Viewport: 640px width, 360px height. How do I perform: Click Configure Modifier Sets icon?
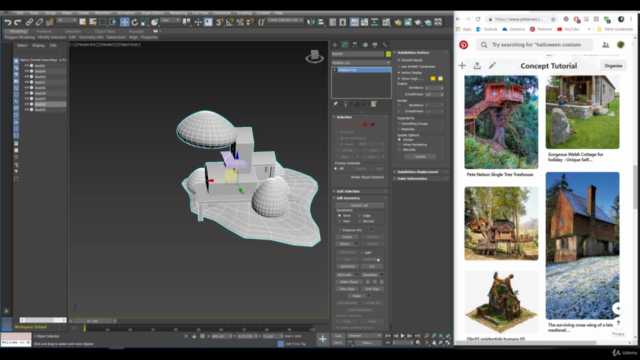(374, 104)
